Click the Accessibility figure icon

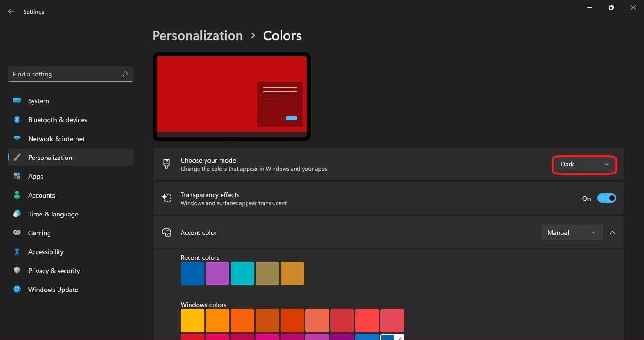pos(17,252)
